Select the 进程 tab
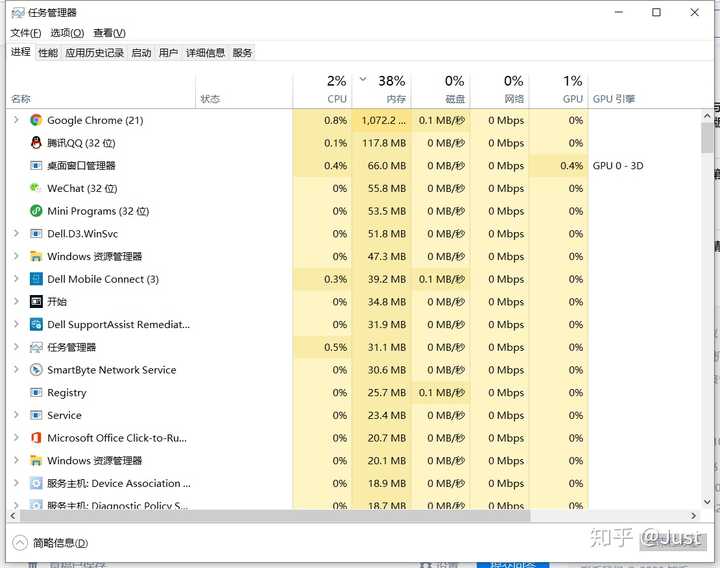Viewport: 720px width, 568px height. (x=21, y=52)
